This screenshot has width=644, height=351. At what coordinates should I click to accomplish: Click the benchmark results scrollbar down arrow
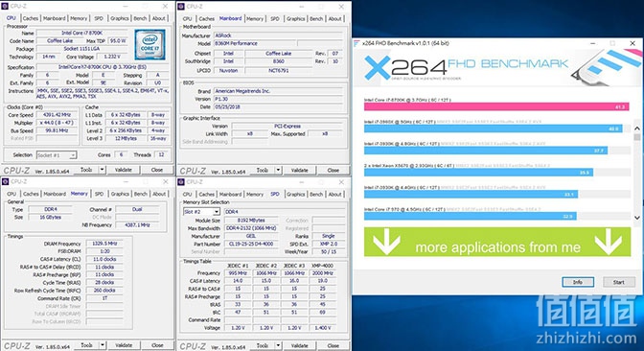click(x=637, y=218)
